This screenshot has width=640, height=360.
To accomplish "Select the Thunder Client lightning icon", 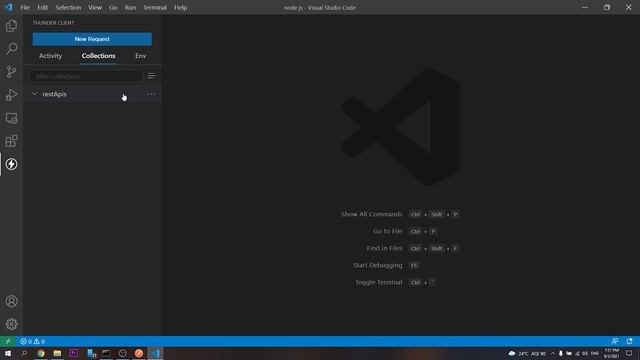I will [x=11, y=164].
